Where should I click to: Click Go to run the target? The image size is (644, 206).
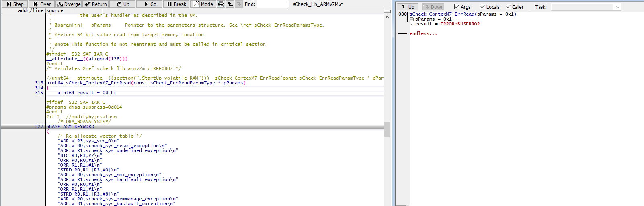pos(150,4)
